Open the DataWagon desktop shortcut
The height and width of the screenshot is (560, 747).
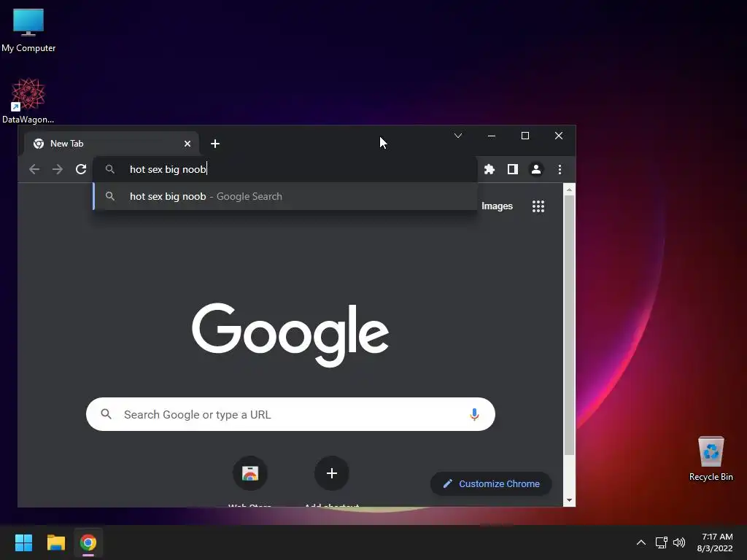point(28,101)
